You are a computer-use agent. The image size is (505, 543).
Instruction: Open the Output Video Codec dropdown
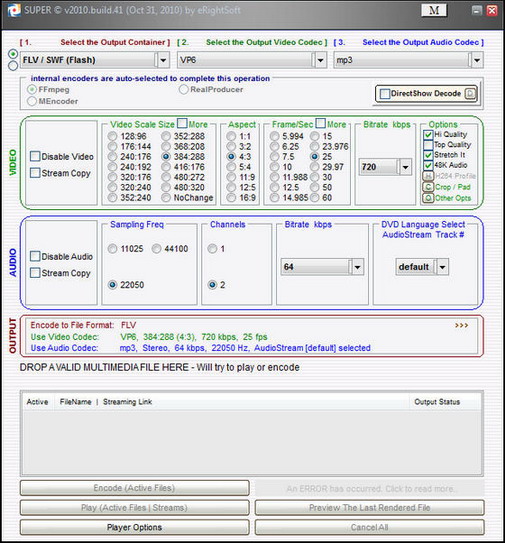[320, 60]
